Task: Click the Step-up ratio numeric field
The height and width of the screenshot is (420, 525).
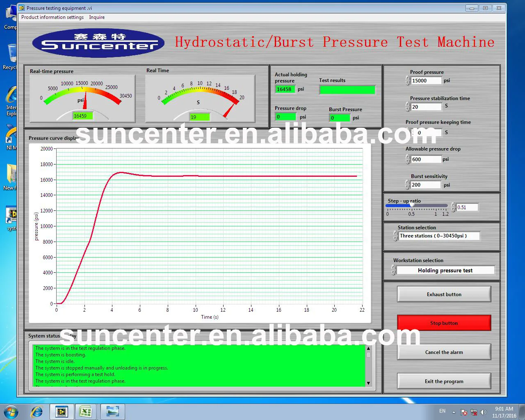Action: pos(467,207)
